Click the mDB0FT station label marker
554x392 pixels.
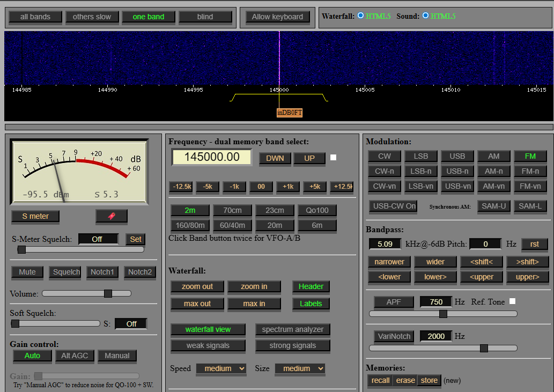(290, 113)
